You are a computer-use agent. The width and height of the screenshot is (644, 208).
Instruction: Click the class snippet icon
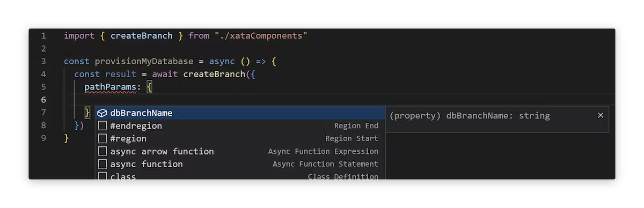[102, 176]
